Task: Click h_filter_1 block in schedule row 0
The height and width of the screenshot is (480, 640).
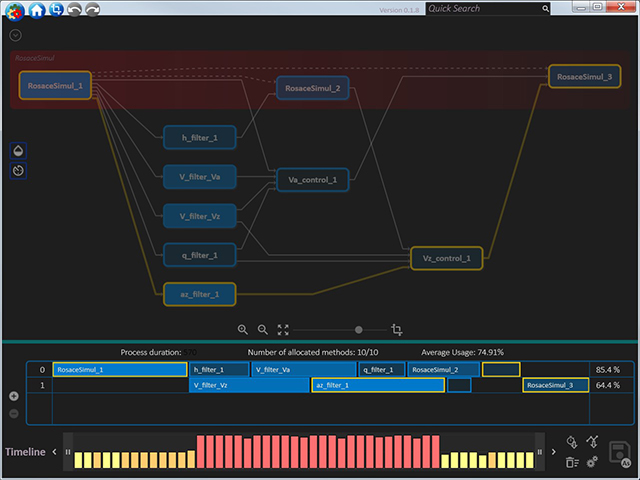Action: click(x=219, y=369)
